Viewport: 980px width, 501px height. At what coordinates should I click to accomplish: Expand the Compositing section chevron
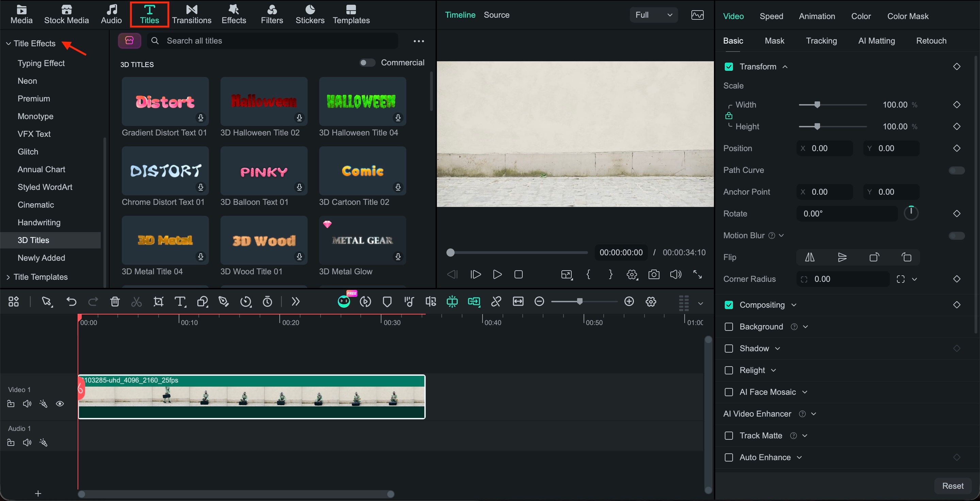(794, 305)
